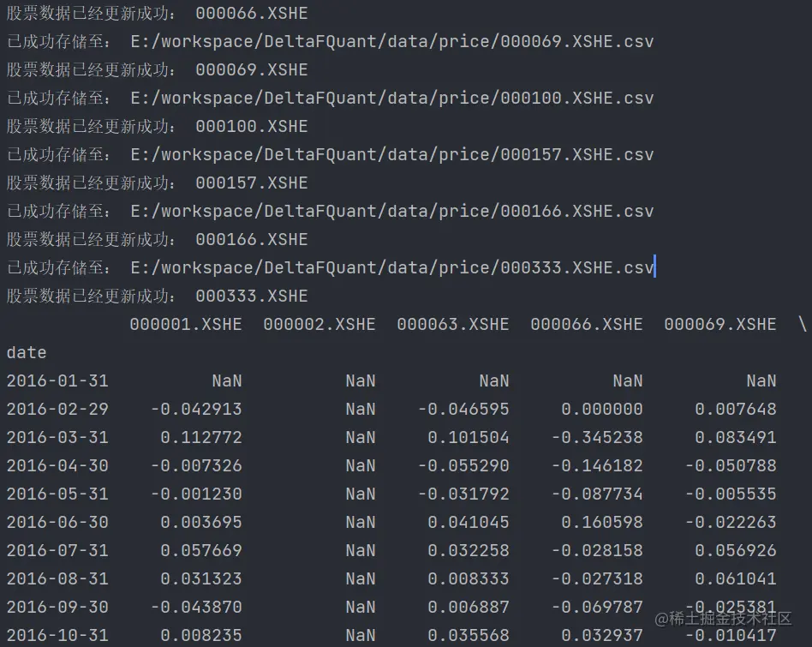Click value -0.005535
Screen dimensions: 812x647
tap(731, 494)
